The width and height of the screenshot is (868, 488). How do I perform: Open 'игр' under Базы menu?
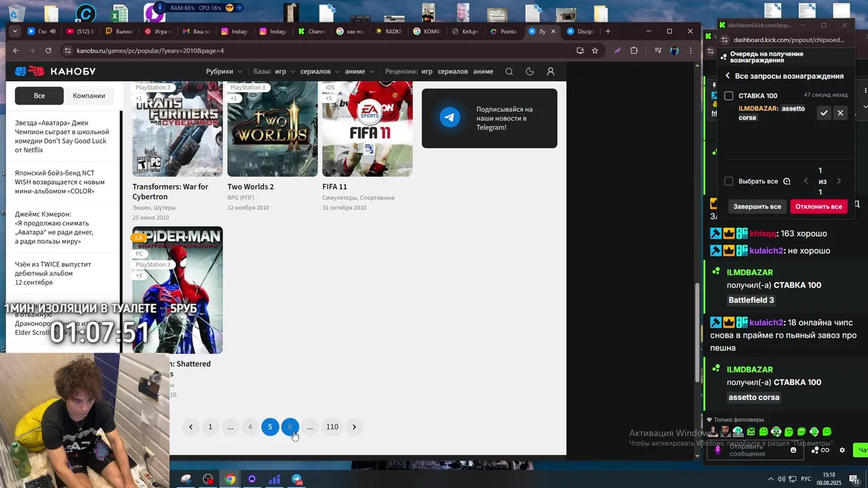pyautogui.click(x=280, y=71)
